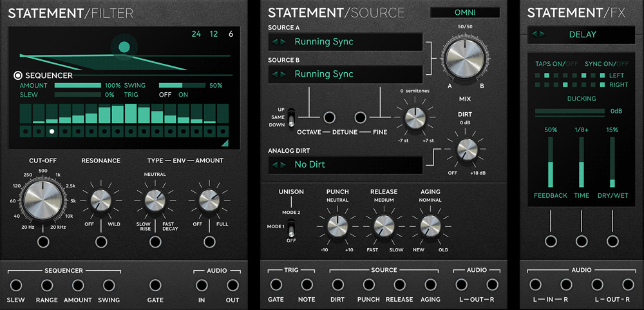644x310 pixels.
Task: Select the 6 dB filter slope
Action: coord(231,34)
